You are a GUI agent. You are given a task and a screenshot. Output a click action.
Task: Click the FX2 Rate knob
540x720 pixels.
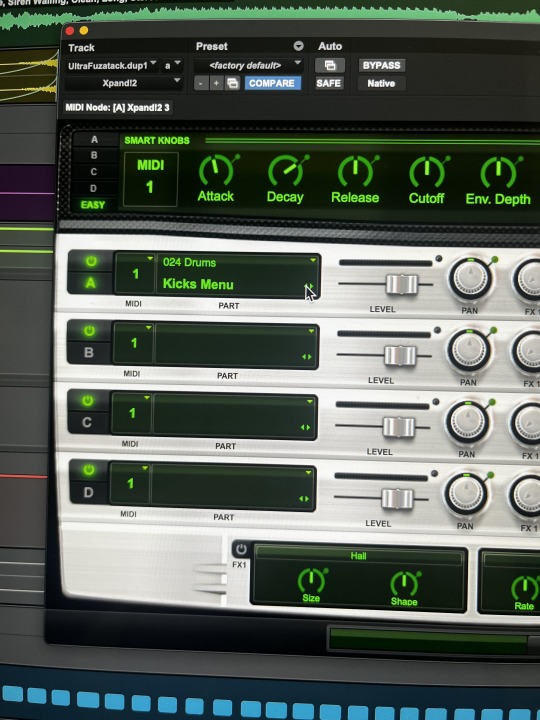[525, 588]
